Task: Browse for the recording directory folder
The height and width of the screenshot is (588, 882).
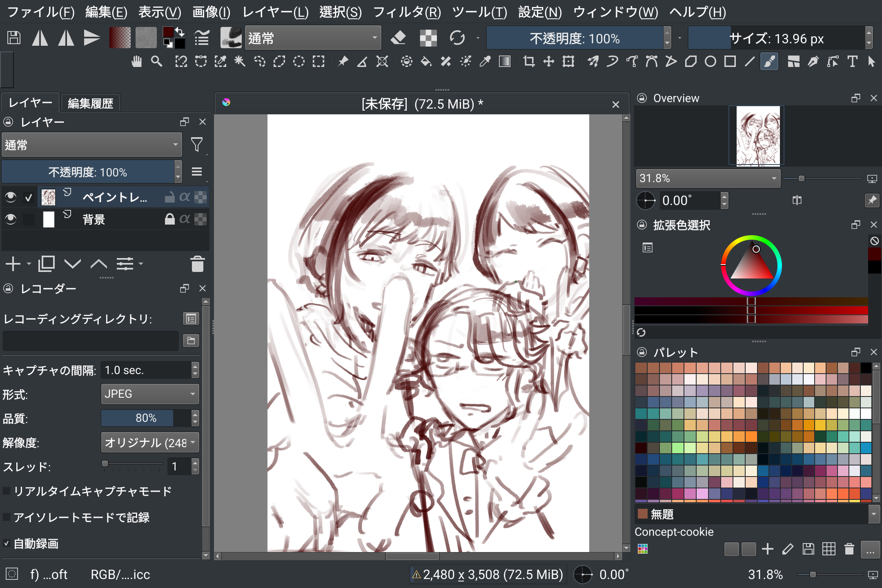Action: pos(191,341)
